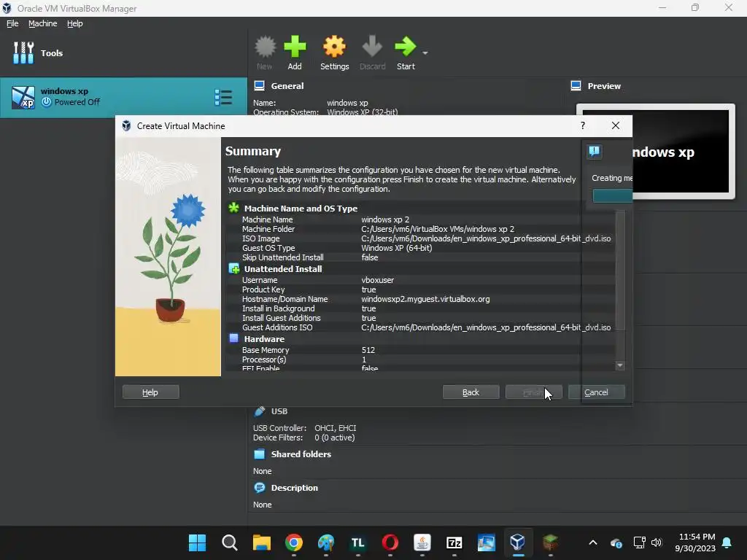The height and width of the screenshot is (560, 747).
Task: Select the windows xp VM entry
Action: click(123, 97)
